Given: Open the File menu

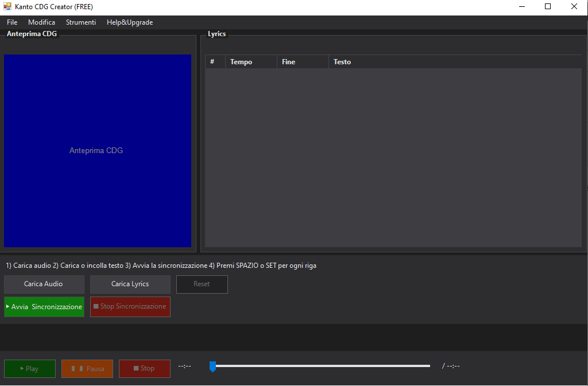Looking at the screenshot, I should [x=12, y=22].
